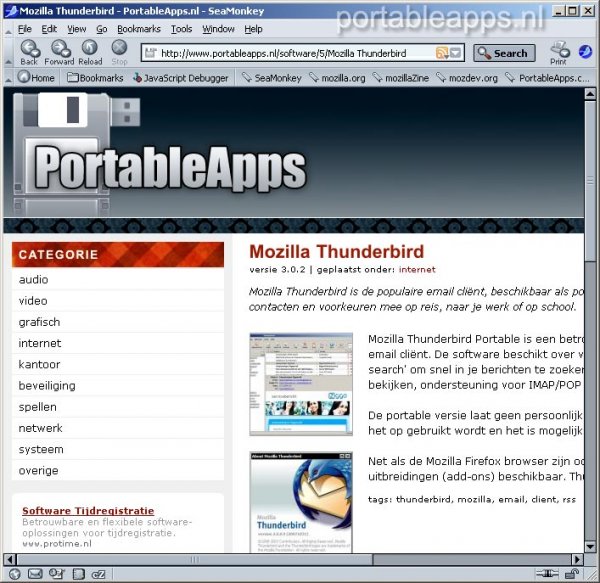Click the vertical scrollbar up arrow
The image size is (600, 583).
point(590,94)
